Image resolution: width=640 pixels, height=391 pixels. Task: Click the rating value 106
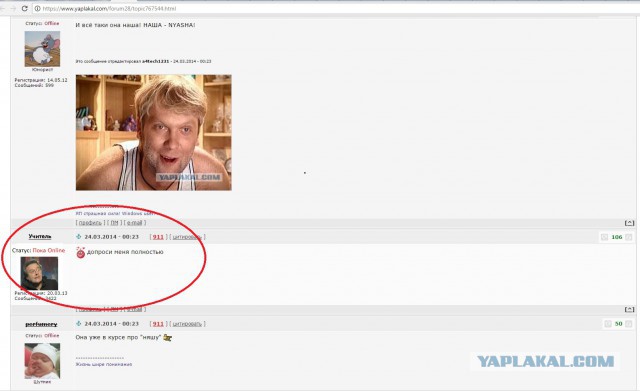(x=617, y=237)
